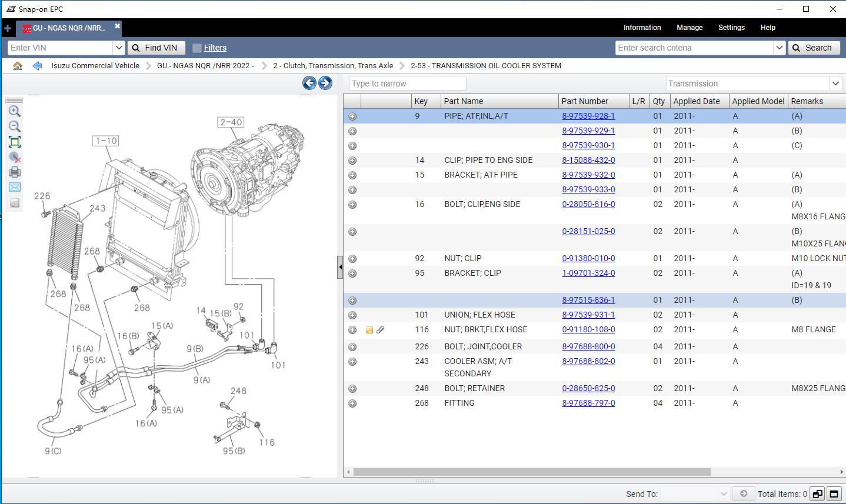The height and width of the screenshot is (504, 846).
Task: Sort by the Applied Date column header
Action: (700, 101)
